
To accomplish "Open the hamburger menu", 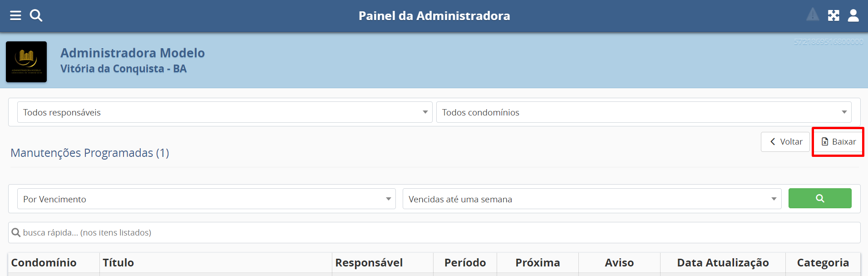I will click(x=15, y=16).
